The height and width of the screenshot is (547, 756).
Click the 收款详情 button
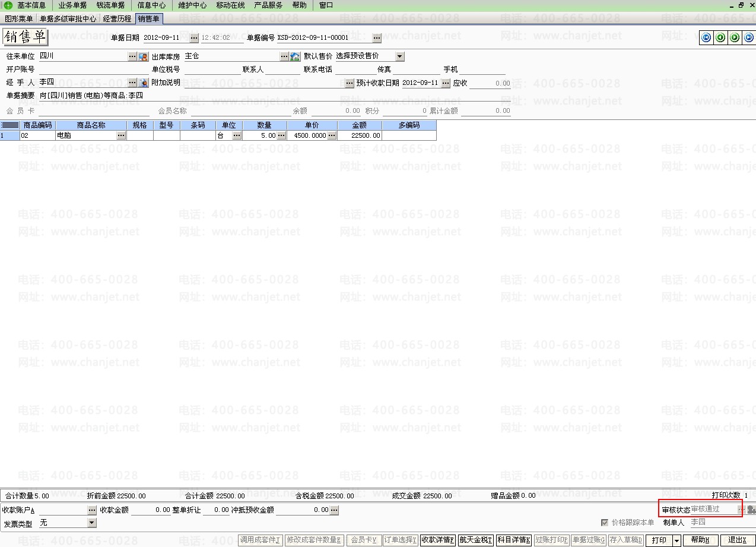pos(438,540)
